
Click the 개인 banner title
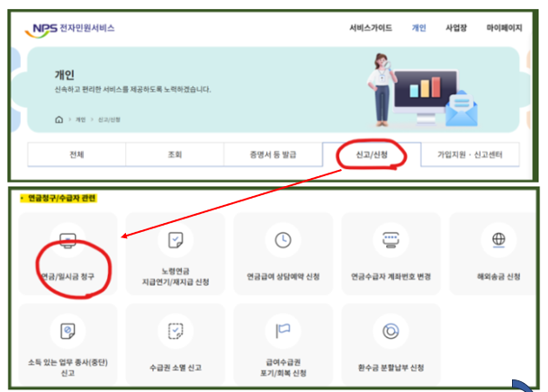click(64, 75)
